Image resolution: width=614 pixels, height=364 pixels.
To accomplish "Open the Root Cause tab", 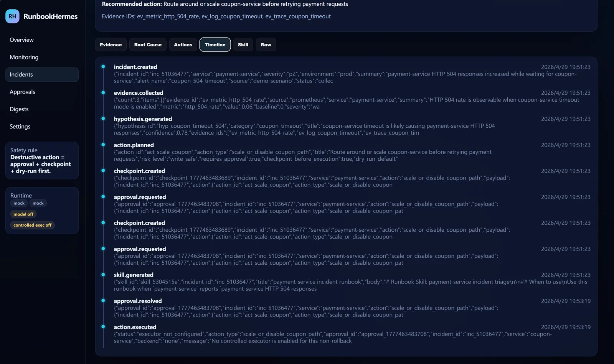I will click(148, 44).
